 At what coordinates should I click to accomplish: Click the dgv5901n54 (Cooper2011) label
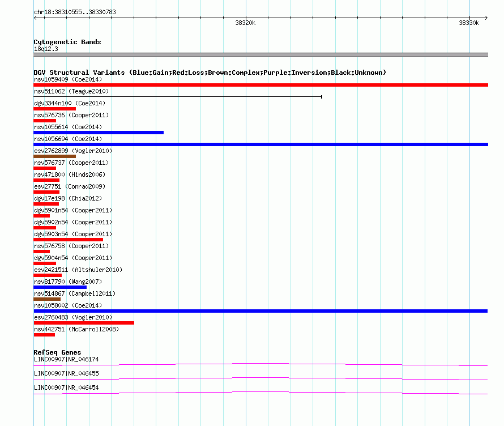73,210
